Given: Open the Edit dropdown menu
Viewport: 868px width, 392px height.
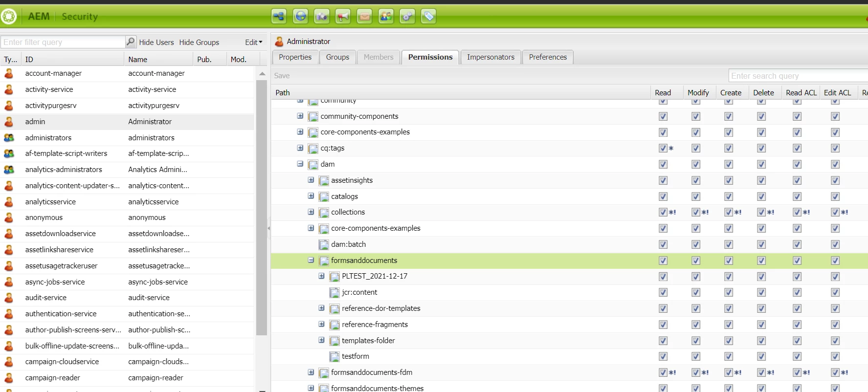Looking at the screenshot, I should click(x=254, y=43).
